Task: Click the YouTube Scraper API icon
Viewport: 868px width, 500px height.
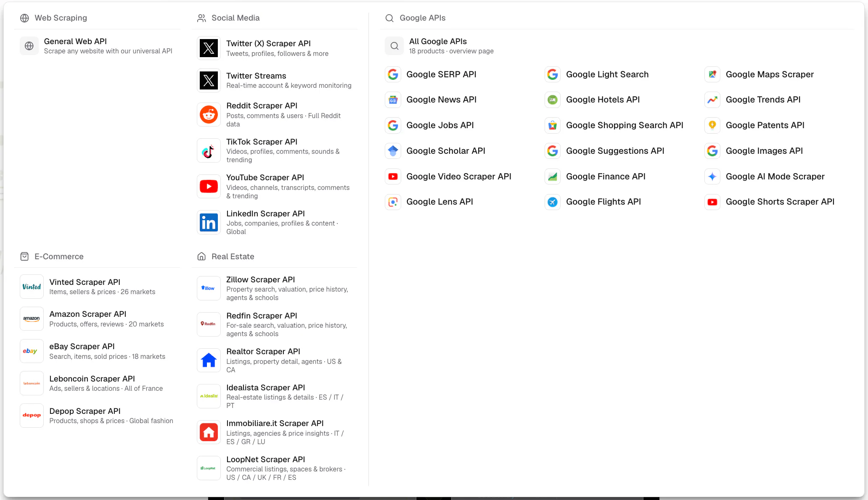Action: 209,186
